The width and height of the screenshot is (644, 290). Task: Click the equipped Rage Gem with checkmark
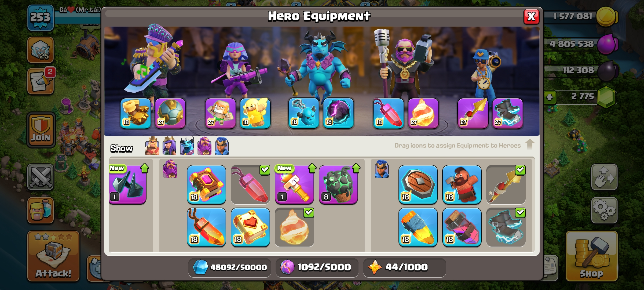[x=250, y=184]
